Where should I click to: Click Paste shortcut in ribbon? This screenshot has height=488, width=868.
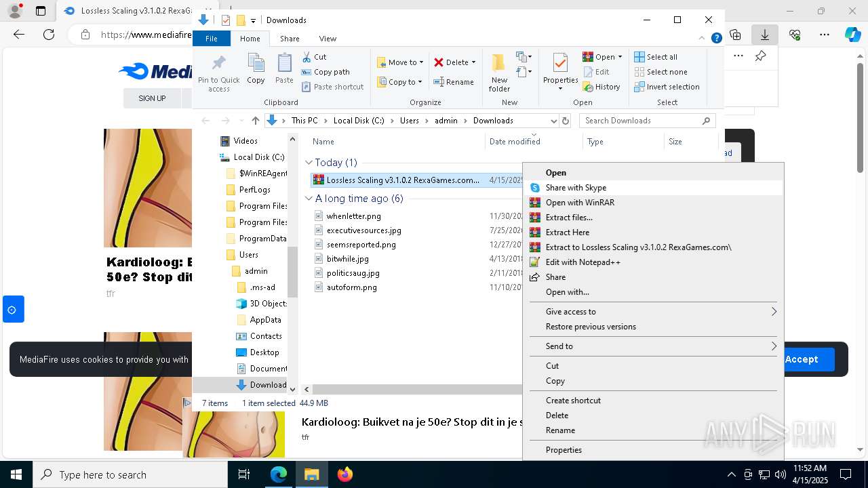coord(333,87)
